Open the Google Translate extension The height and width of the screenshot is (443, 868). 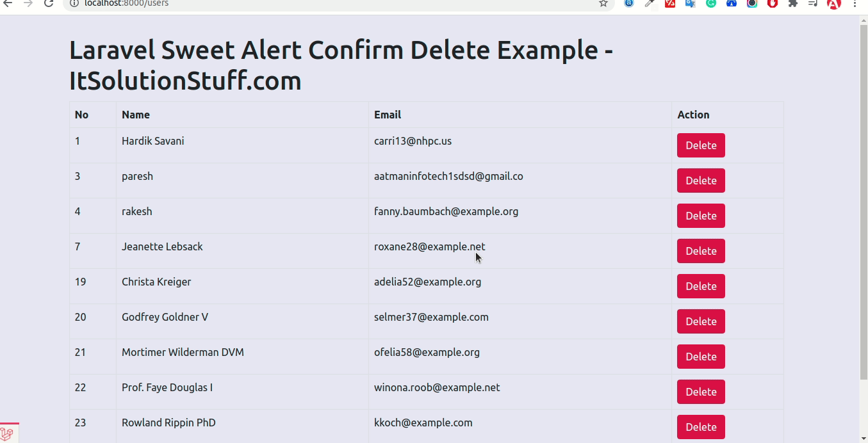[x=691, y=4]
